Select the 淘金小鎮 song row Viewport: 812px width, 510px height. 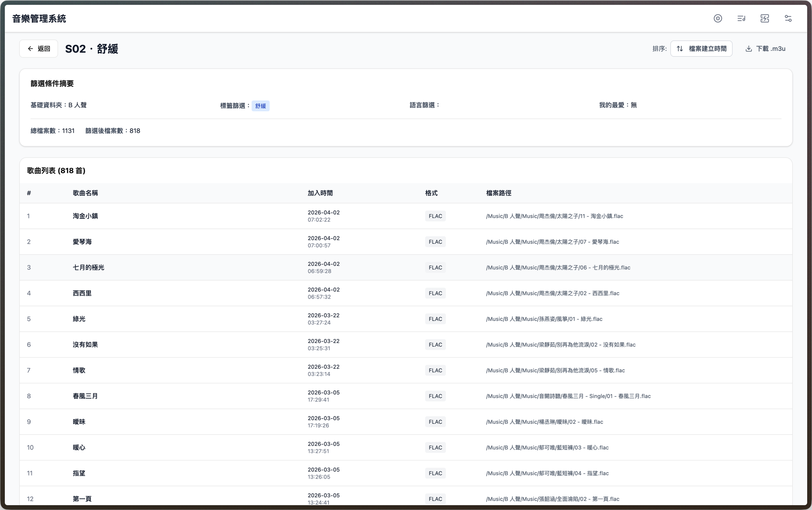[406, 216]
